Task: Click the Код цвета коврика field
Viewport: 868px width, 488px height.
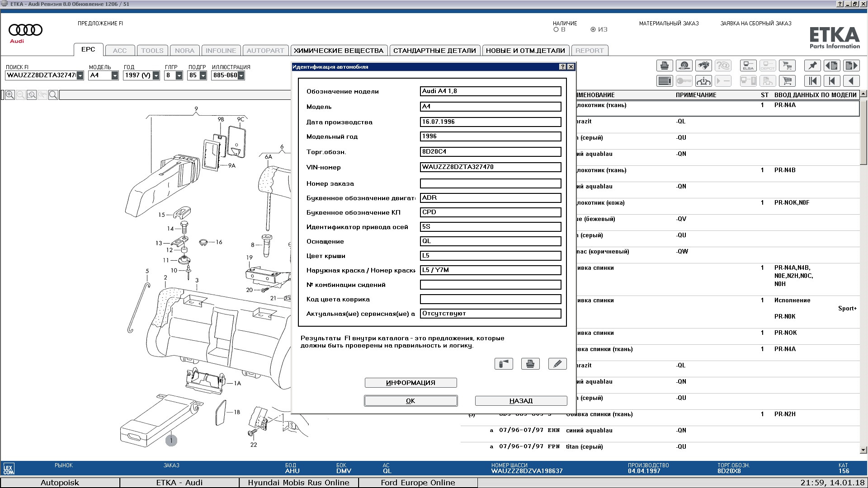Action: (491, 299)
